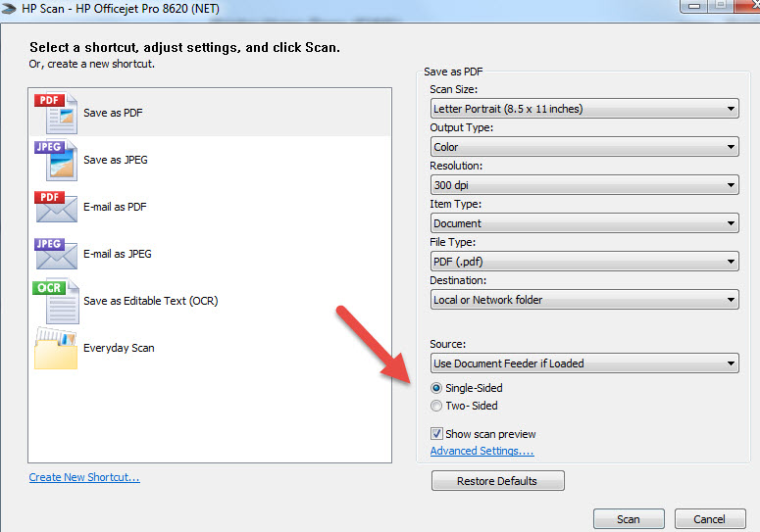
Task: Click the Create New Shortcut link
Action: [x=84, y=477]
